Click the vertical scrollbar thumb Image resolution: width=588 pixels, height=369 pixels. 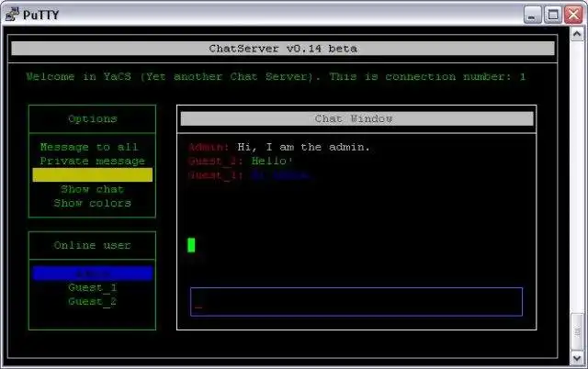(577, 331)
